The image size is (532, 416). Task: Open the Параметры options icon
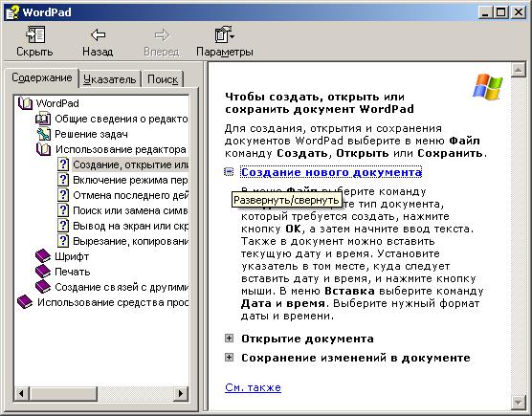(224, 34)
